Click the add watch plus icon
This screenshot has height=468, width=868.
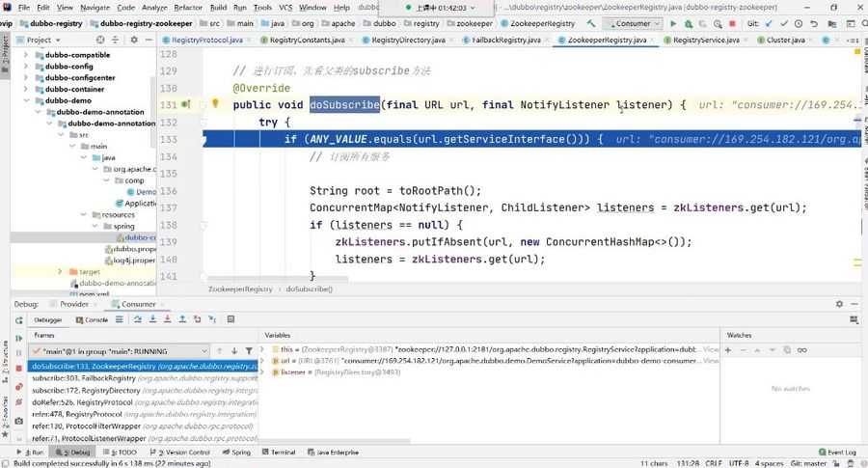click(728, 350)
